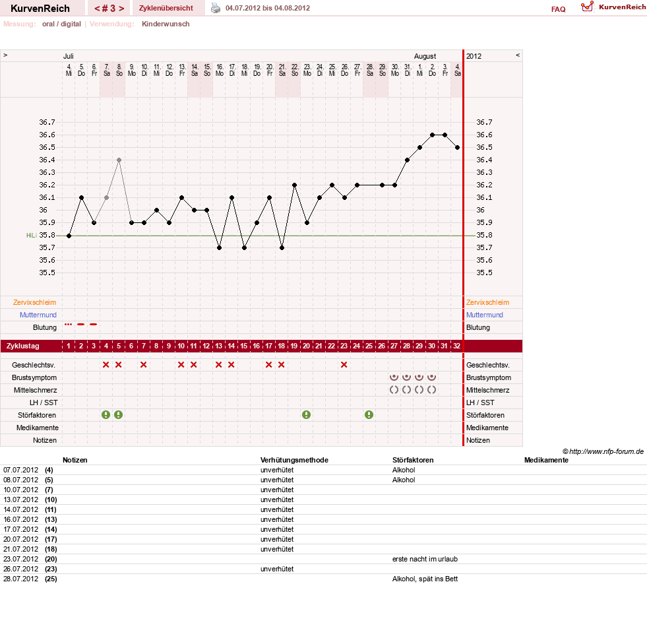647x644 pixels.
Task: Click the temperature point at 36.6 on 2. Do
Action: 432,135
